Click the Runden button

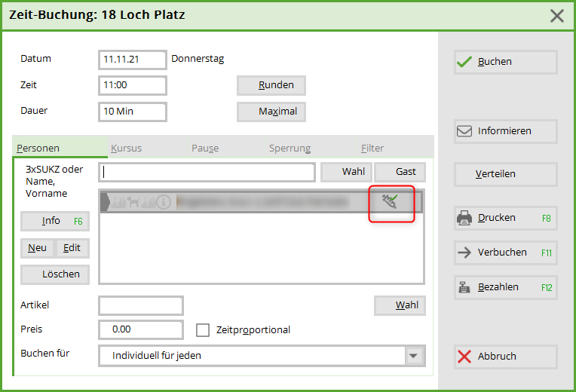point(271,85)
